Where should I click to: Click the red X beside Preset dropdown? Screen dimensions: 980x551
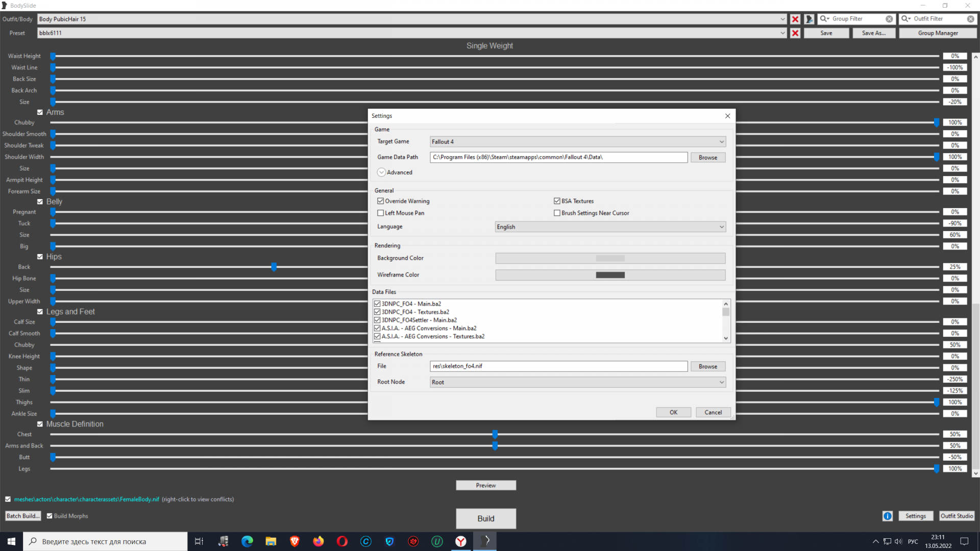[795, 33]
